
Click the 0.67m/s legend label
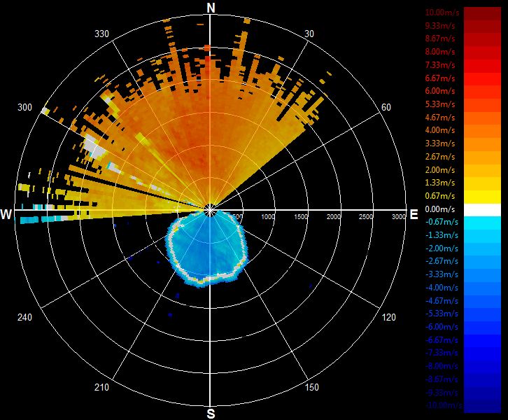pos(440,196)
